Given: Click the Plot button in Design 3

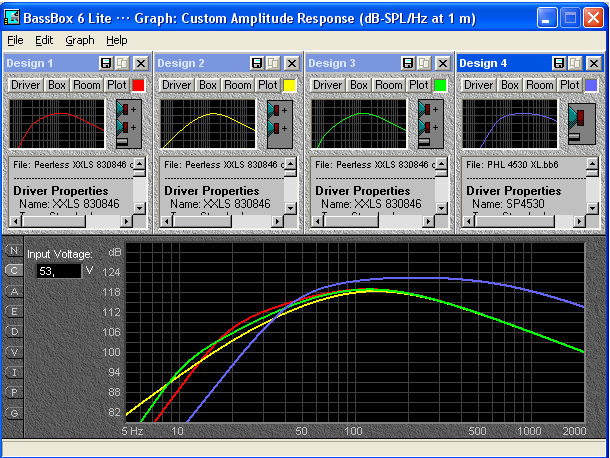Looking at the screenshot, I should 419,85.
